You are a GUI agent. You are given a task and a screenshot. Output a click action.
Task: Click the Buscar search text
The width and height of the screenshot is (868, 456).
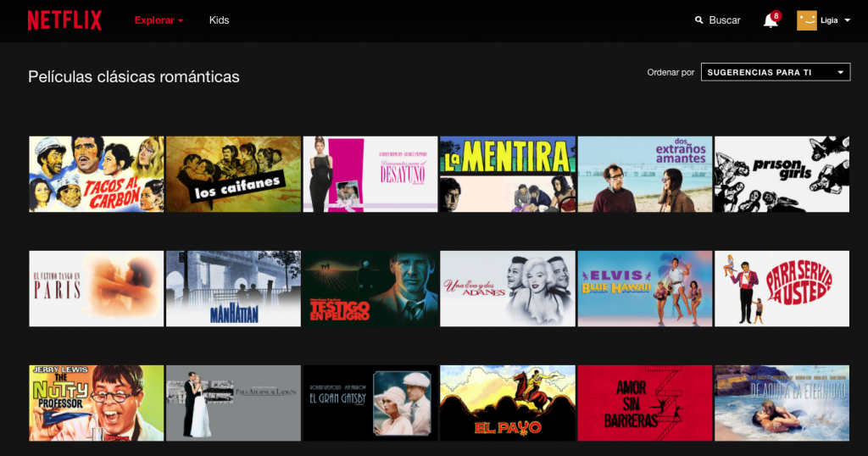(725, 20)
